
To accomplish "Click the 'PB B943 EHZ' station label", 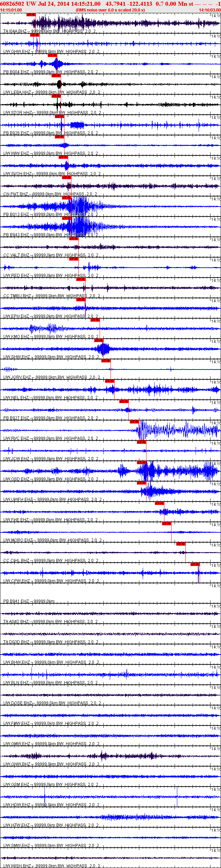I will coord(16,235).
